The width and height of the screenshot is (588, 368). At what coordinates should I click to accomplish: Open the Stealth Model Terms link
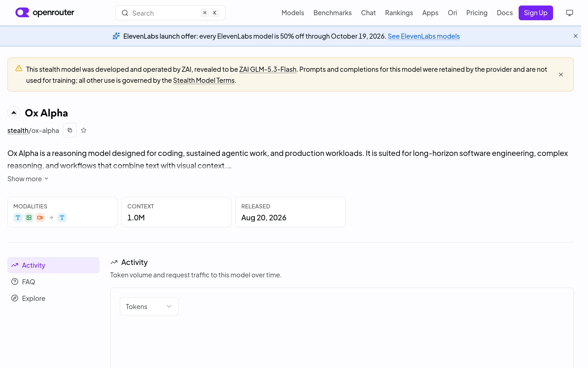pos(204,80)
